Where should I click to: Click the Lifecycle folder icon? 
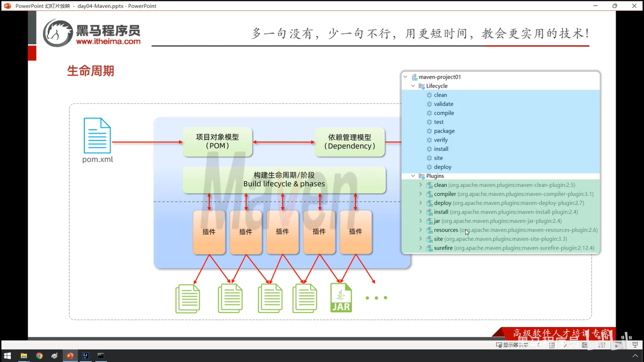(421, 86)
